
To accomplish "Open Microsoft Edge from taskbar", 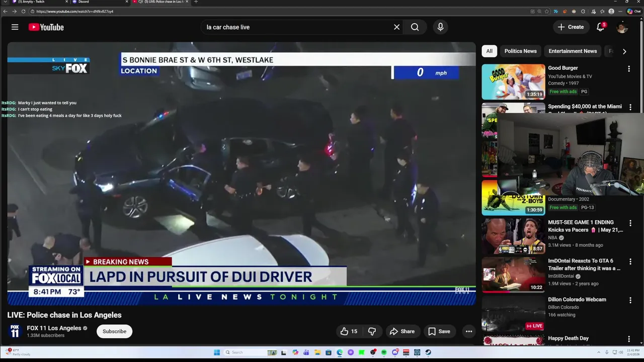I will 340,352.
